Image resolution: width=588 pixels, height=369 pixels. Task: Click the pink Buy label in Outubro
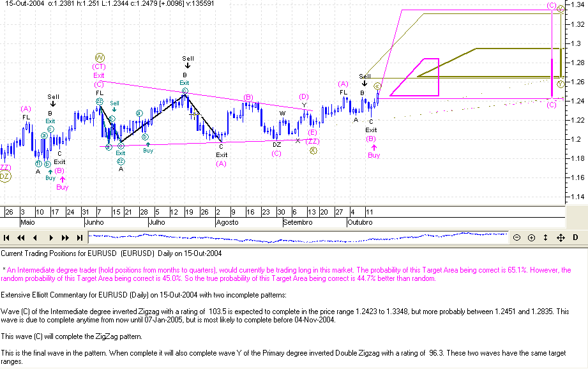click(x=374, y=155)
